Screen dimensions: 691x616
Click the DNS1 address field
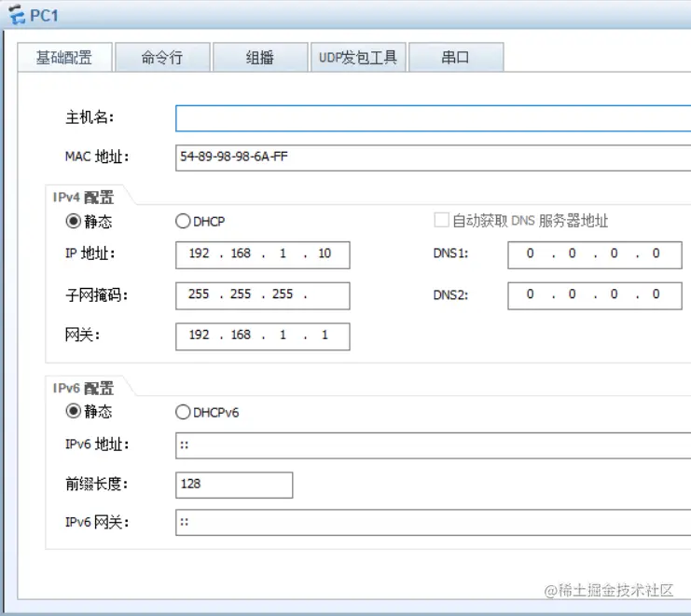click(595, 255)
